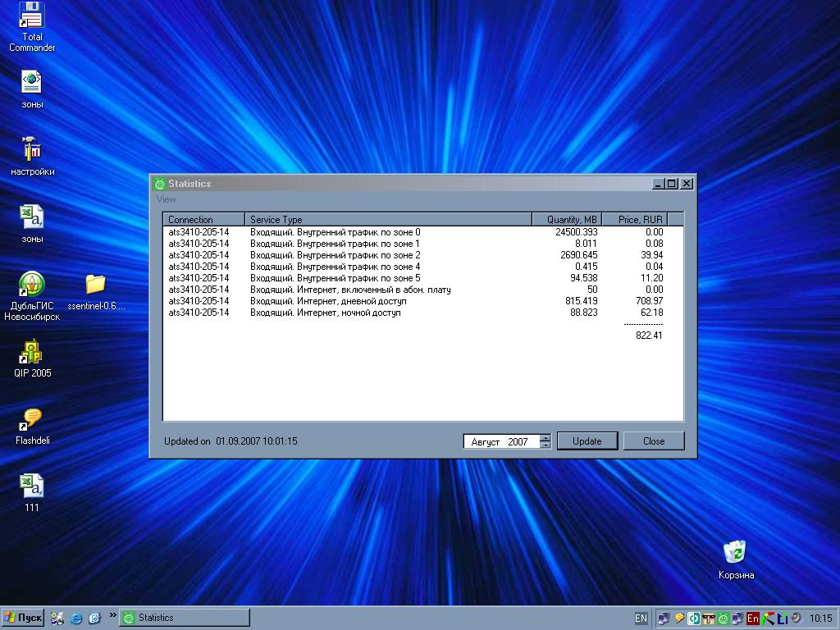
Task: Click Internet Explorer quick launch icon
Action: click(x=76, y=618)
